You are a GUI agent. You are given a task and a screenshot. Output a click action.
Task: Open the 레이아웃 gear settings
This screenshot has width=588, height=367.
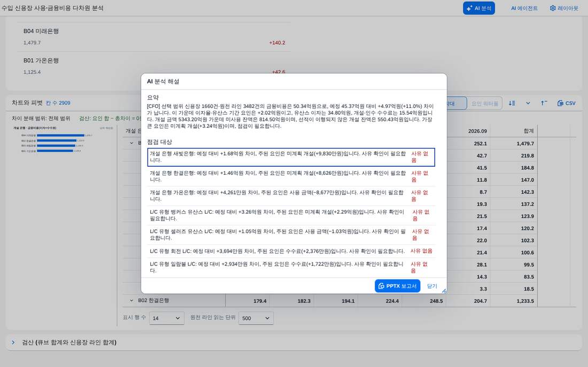[564, 8]
